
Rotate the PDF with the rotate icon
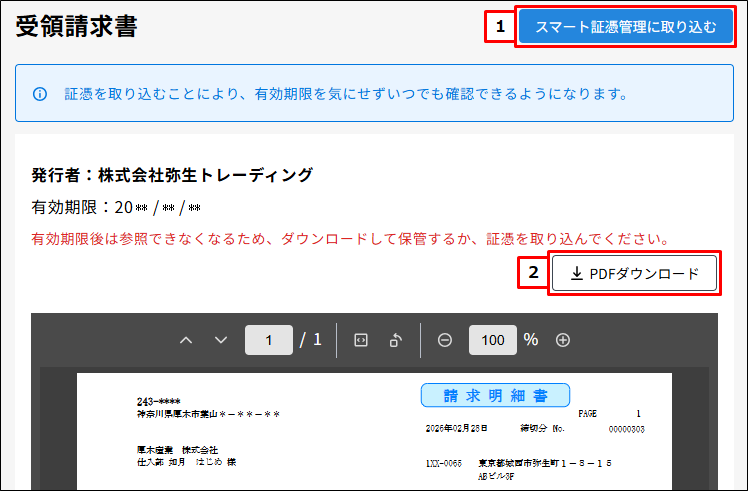point(396,340)
